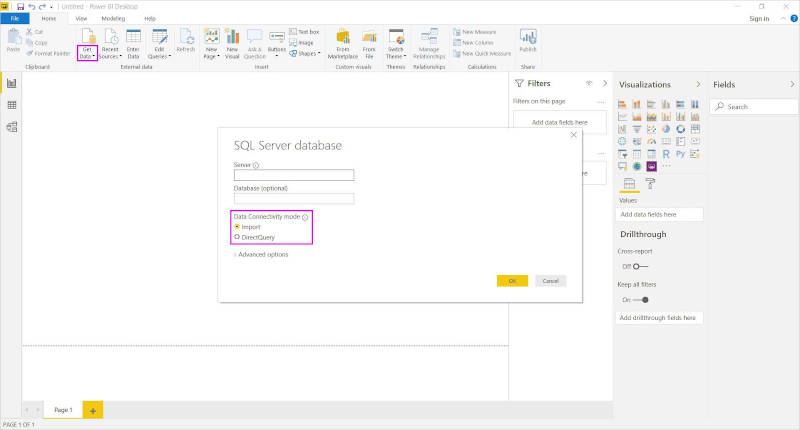800x430 pixels.
Task: Select the Enter Data ribbon icon
Action: [133, 44]
